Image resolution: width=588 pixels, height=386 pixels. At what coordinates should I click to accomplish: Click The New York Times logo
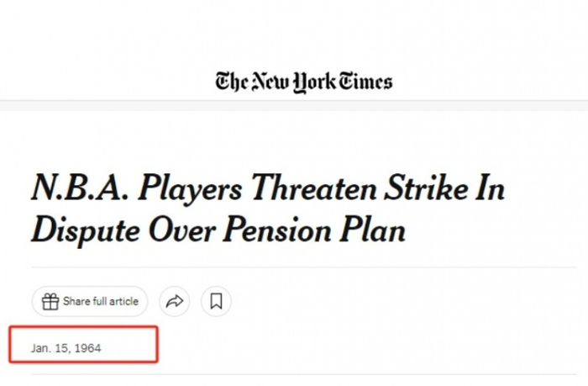(303, 82)
